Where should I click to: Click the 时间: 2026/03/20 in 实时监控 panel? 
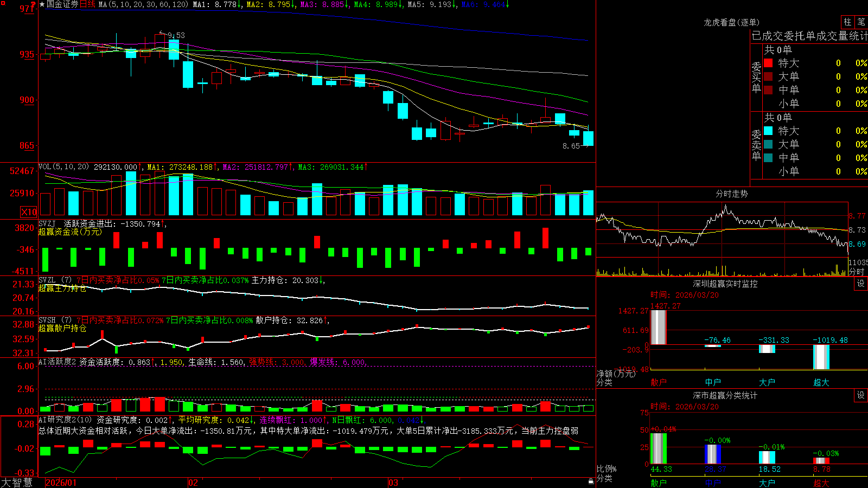coord(685,295)
